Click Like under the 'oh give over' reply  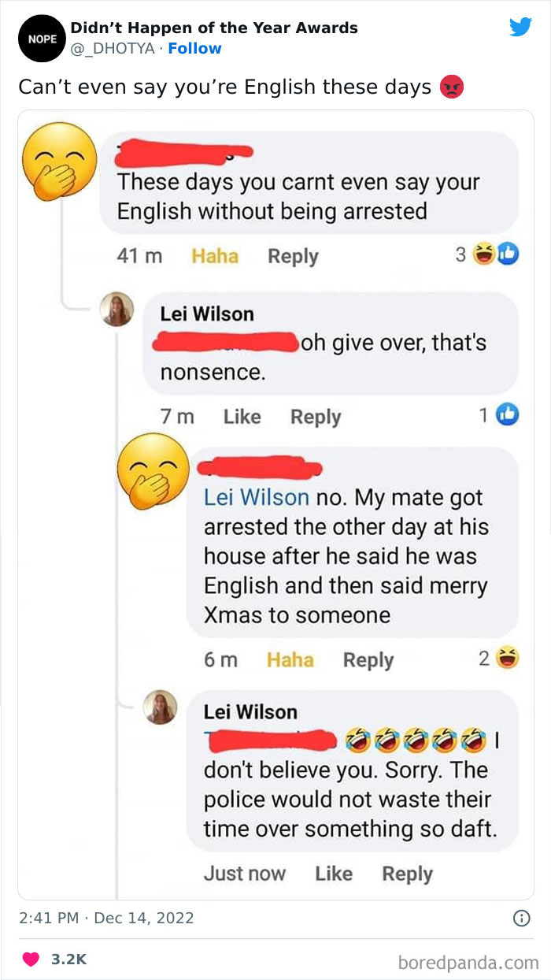pos(242,416)
